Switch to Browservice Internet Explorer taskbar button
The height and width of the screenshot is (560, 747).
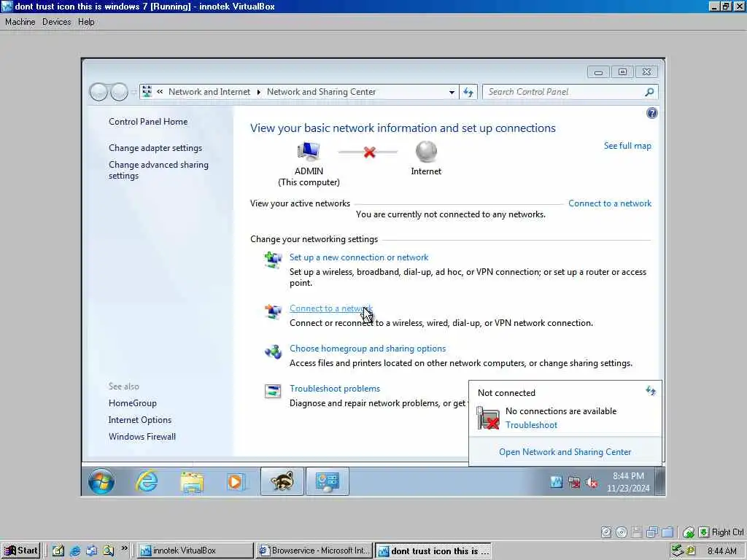[314, 551]
